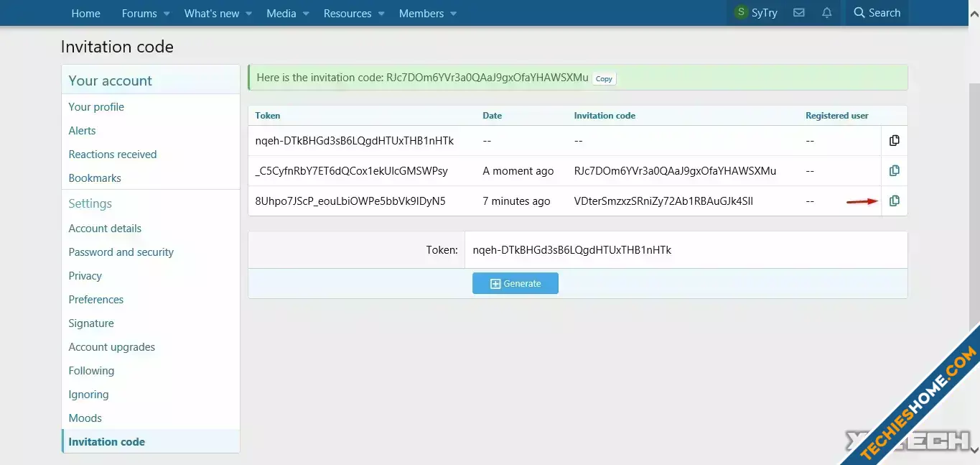Open the alerts bell icon

(x=826, y=13)
